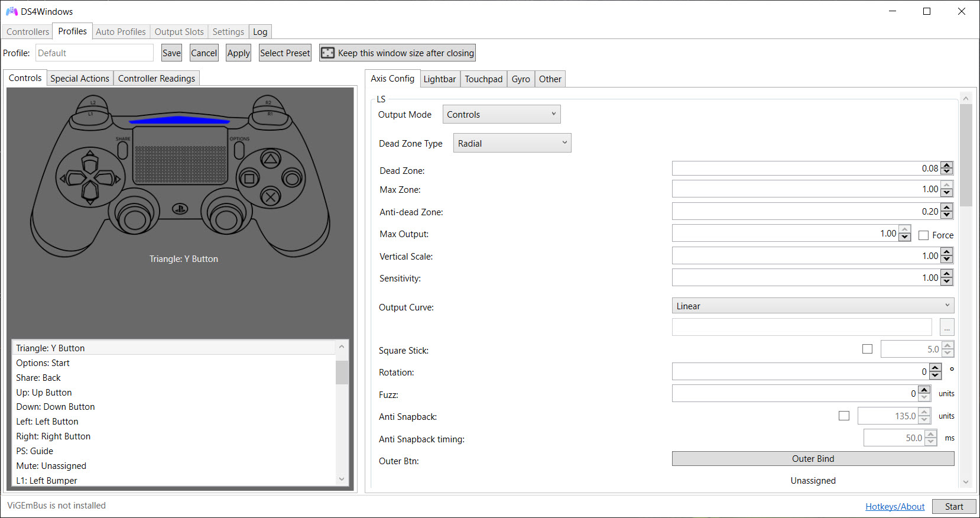The height and width of the screenshot is (518, 980).
Task: Click the Profile name input field
Action: 95,53
